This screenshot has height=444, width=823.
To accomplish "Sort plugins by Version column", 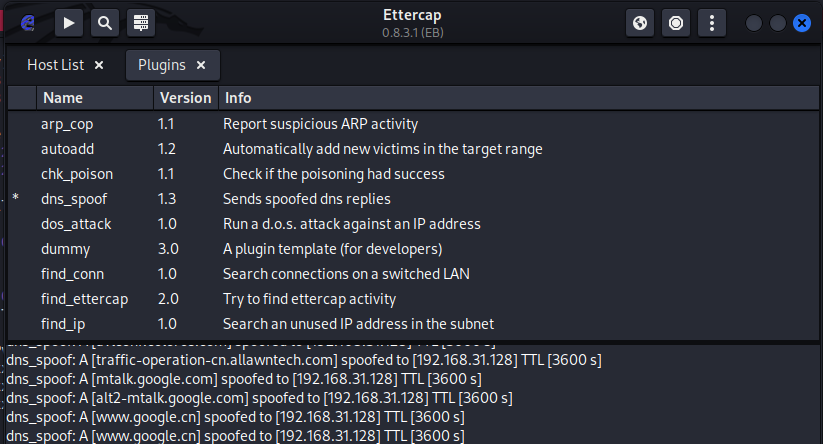I will [x=186, y=98].
